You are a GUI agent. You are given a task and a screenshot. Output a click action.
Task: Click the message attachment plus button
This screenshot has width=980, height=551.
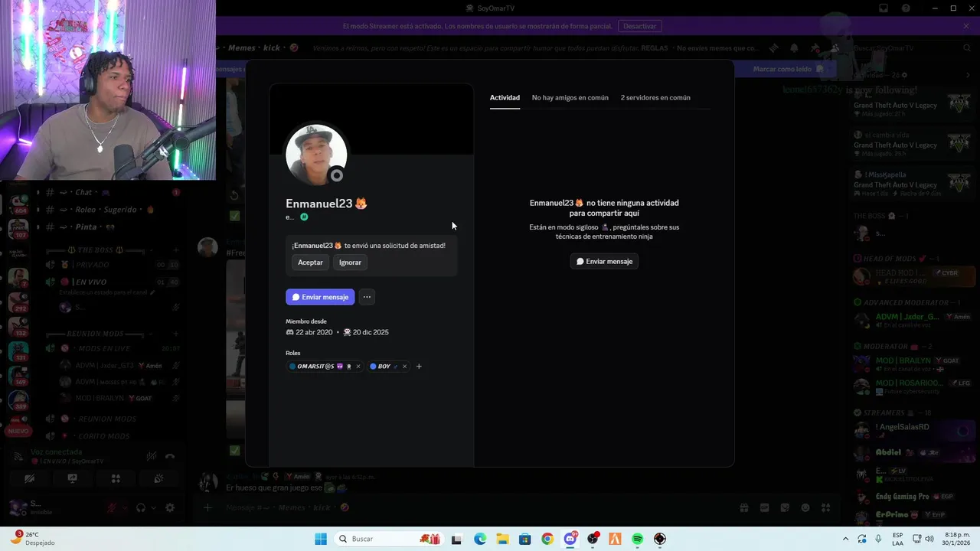[207, 507]
